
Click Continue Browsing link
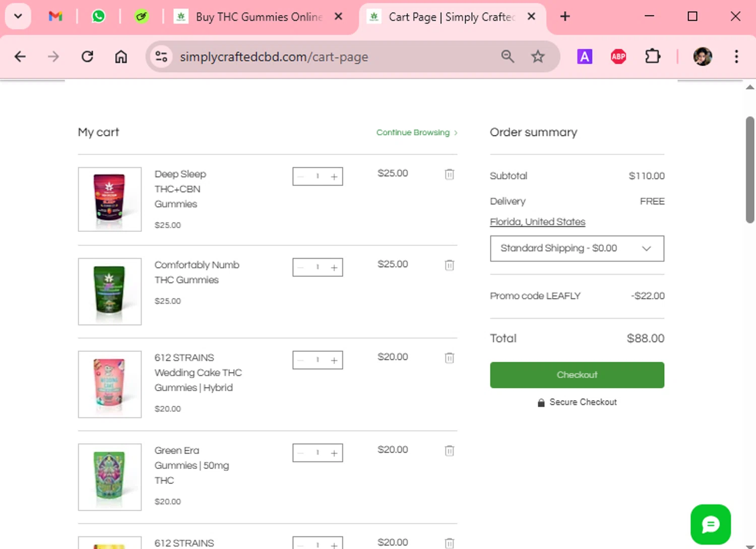coord(417,133)
